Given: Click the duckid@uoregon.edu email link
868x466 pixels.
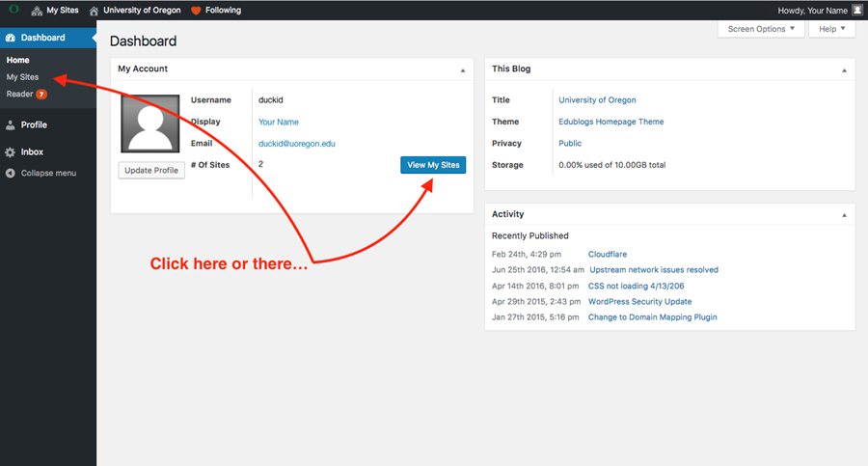Looking at the screenshot, I should pos(297,144).
